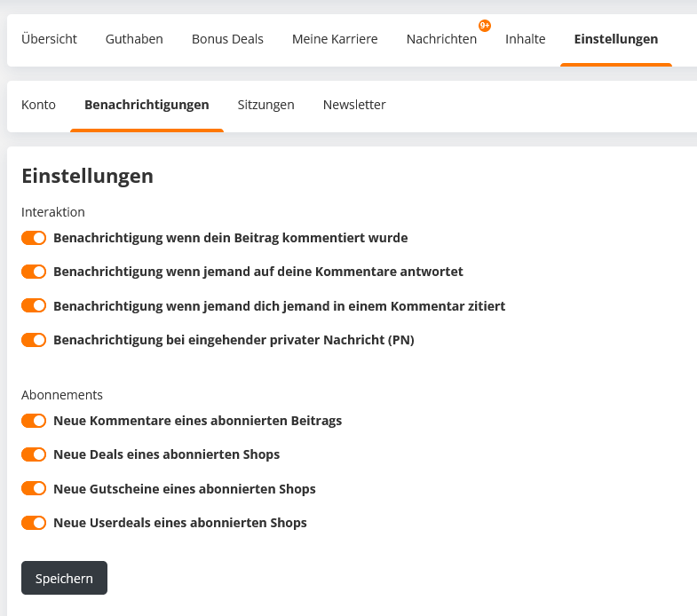Toggle new Userdeals of subscribed shops
This screenshot has height=616, width=697.
(34, 523)
